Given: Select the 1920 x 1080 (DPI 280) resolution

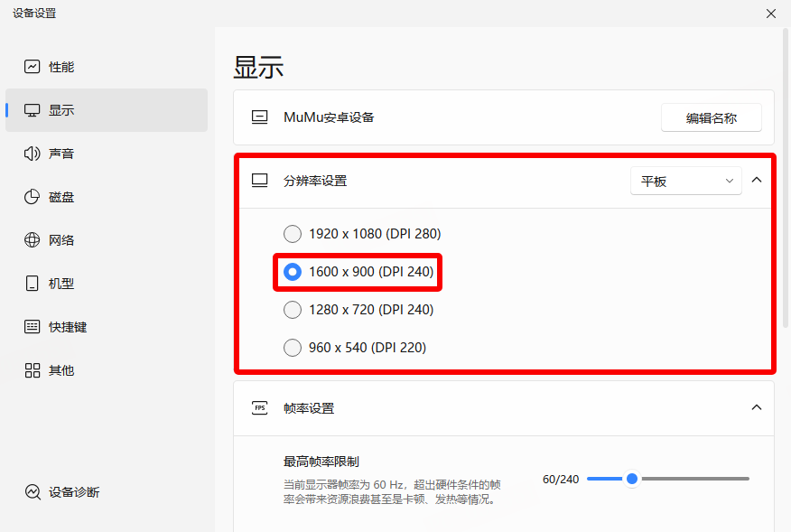Looking at the screenshot, I should point(293,234).
